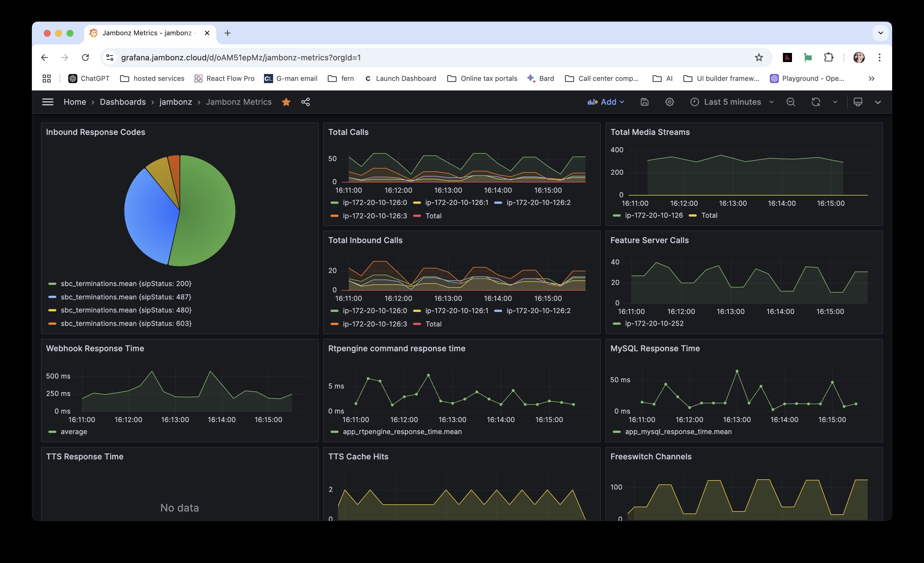
Task: Toggle ip-172-20-10-252 series in Feature Server Calls
Action: tap(654, 323)
